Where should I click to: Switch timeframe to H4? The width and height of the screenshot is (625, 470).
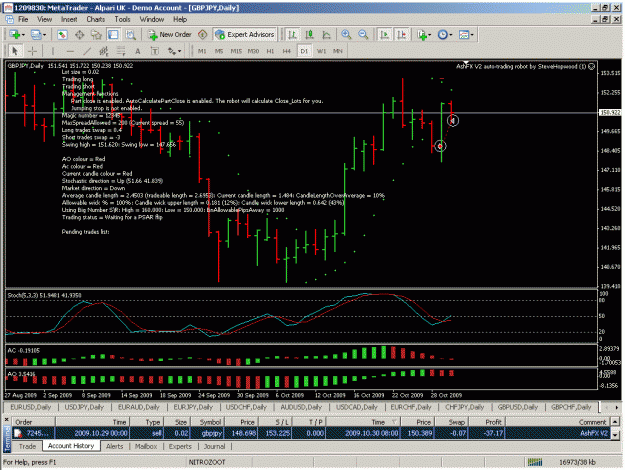coord(287,51)
